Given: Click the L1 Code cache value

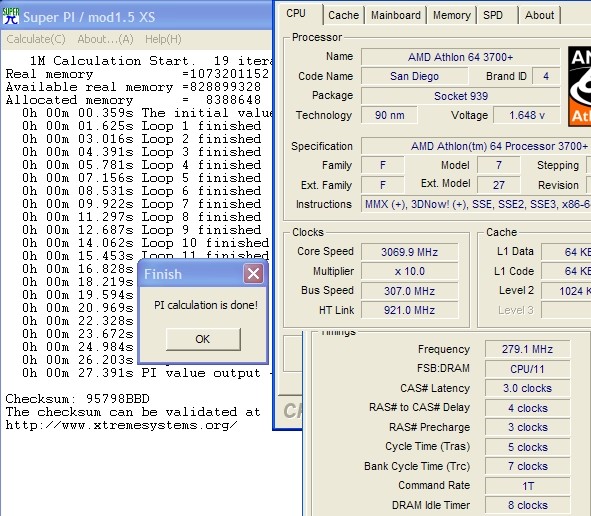Looking at the screenshot, I should [566, 271].
